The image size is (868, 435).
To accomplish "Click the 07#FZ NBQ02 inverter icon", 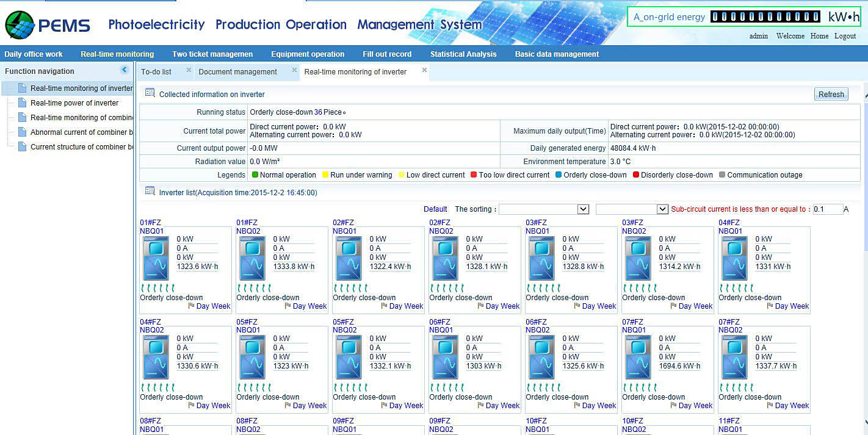I will click(734, 358).
